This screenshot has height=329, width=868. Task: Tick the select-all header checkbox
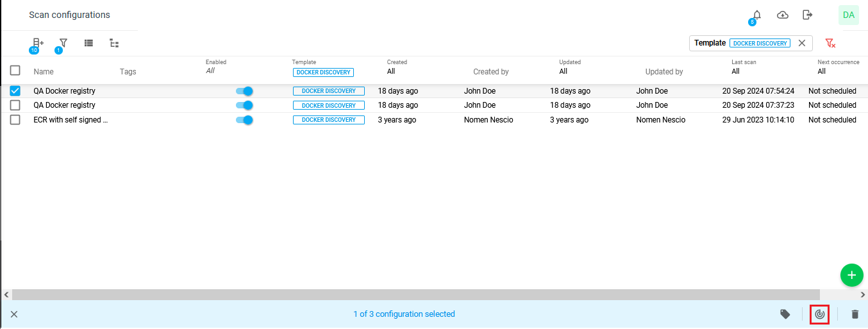point(15,71)
